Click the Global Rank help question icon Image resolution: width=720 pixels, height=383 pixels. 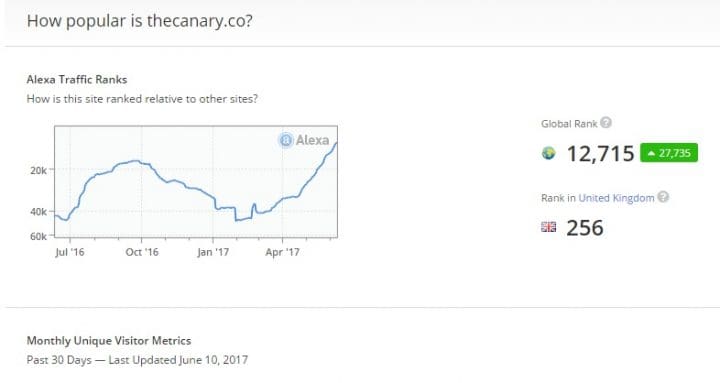point(606,123)
